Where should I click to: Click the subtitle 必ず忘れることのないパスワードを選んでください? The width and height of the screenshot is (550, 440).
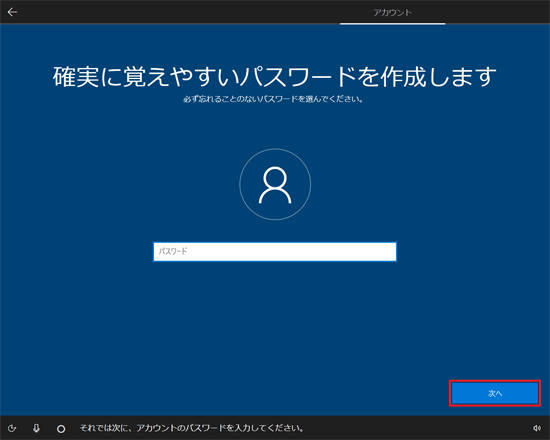coord(273,99)
